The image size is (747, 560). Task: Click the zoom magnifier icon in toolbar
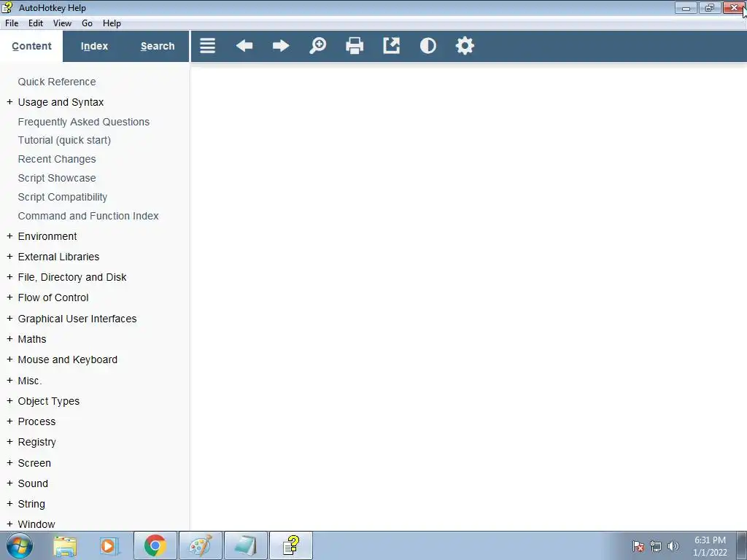point(318,46)
